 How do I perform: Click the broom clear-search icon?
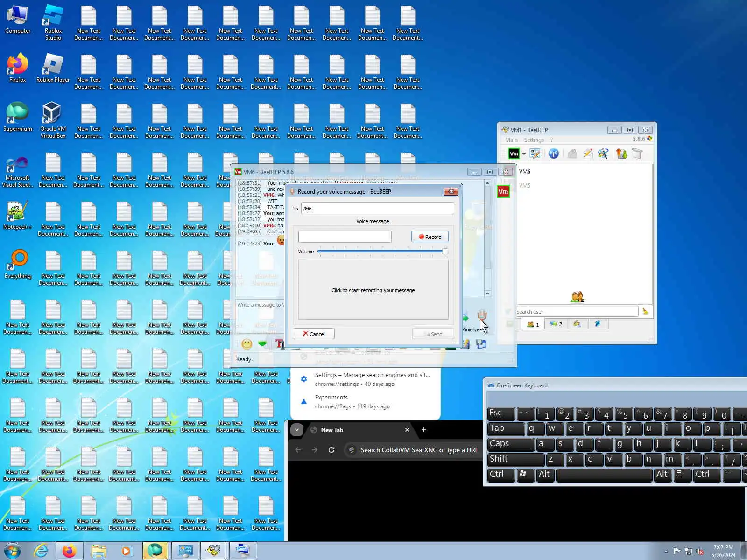tap(645, 311)
